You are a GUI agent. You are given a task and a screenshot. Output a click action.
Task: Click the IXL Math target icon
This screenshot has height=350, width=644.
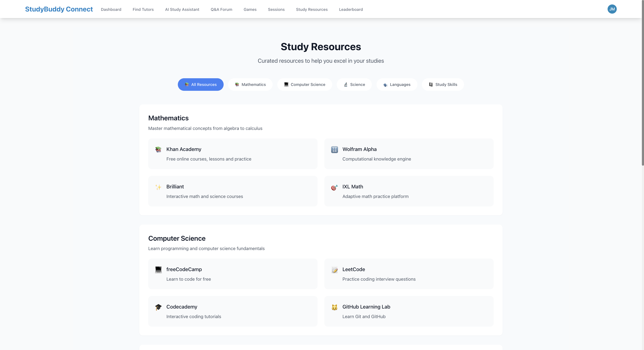click(334, 187)
